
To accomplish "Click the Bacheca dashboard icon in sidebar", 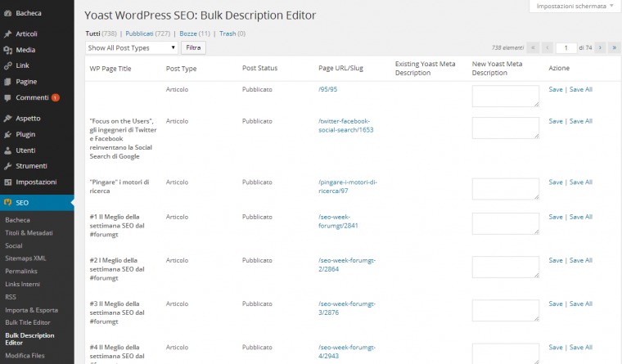I will pos(7,13).
